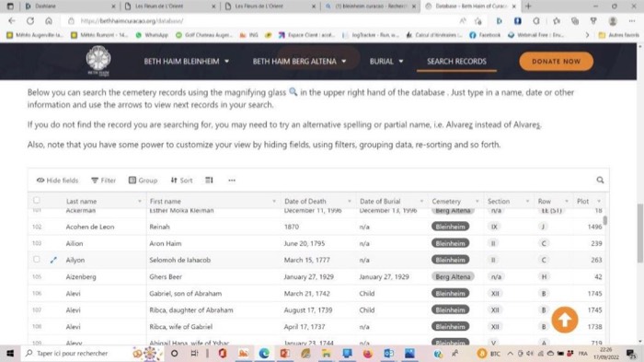Tick the select-all checkbox in the table header
644x362 pixels.
(37, 200)
